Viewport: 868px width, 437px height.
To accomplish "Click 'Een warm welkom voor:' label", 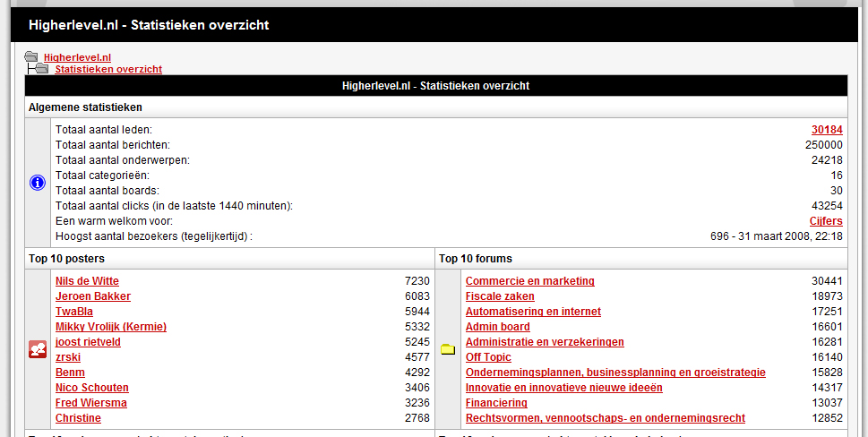I will (x=114, y=221).
